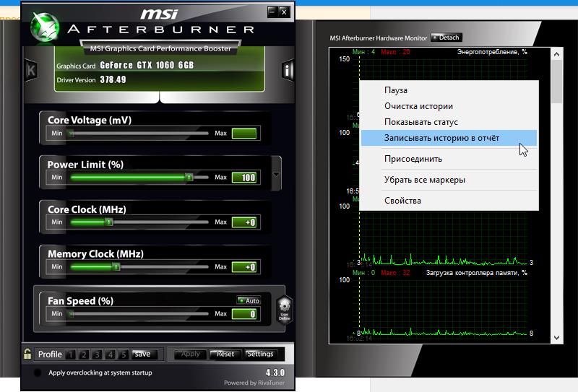Select Убрать все маркеры entry
Viewport: 578px width, 392px height.
[449, 180]
